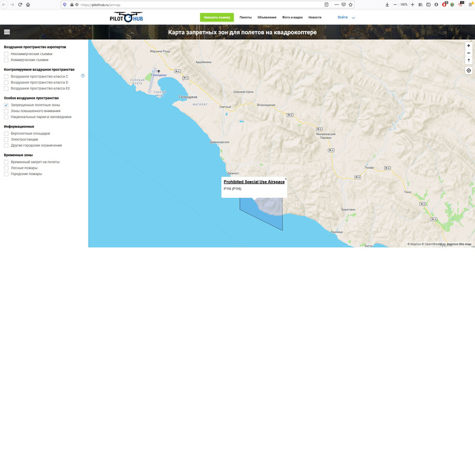Enable Другие городские ограничения checkbox
The height and width of the screenshot is (476, 475).
(x=6, y=145)
